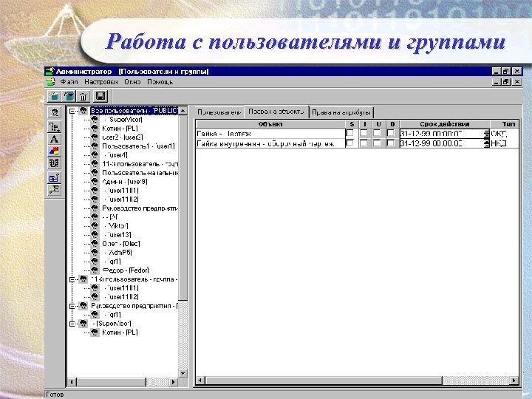
Task: Toggle S checkbox for Гайка внутренняя row
Action: (x=350, y=143)
